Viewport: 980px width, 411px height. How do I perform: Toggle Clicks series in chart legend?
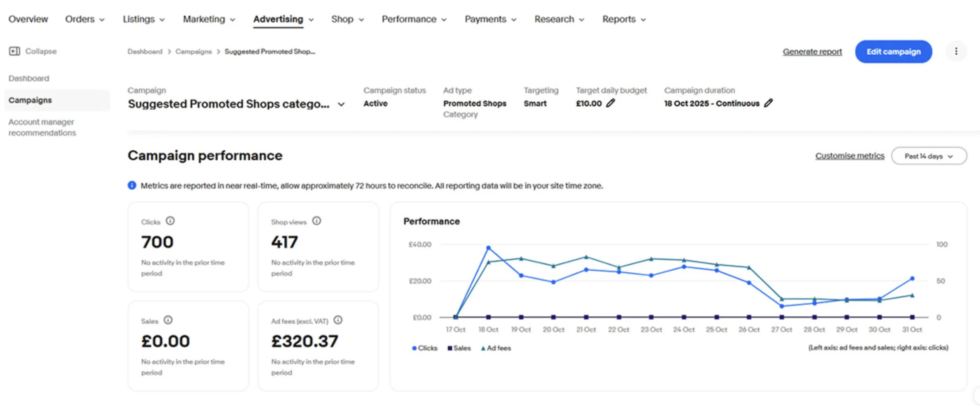coord(424,348)
